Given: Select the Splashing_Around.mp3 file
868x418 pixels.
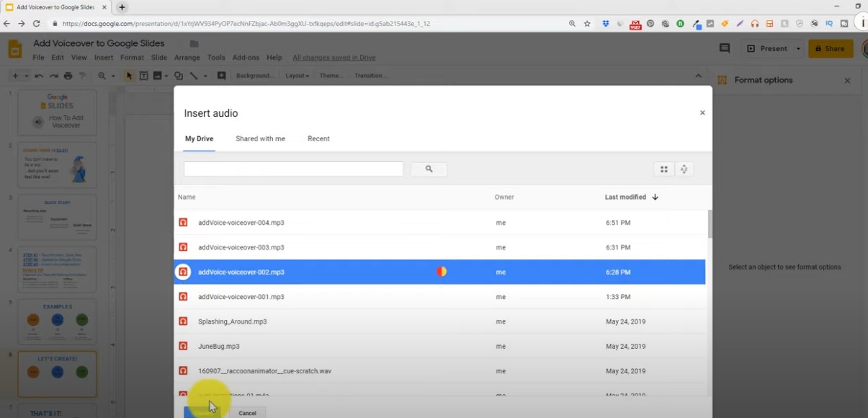Looking at the screenshot, I should coord(232,321).
